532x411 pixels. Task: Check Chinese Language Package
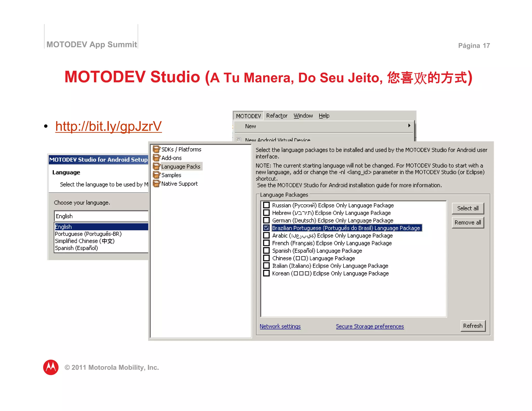(266, 258)
